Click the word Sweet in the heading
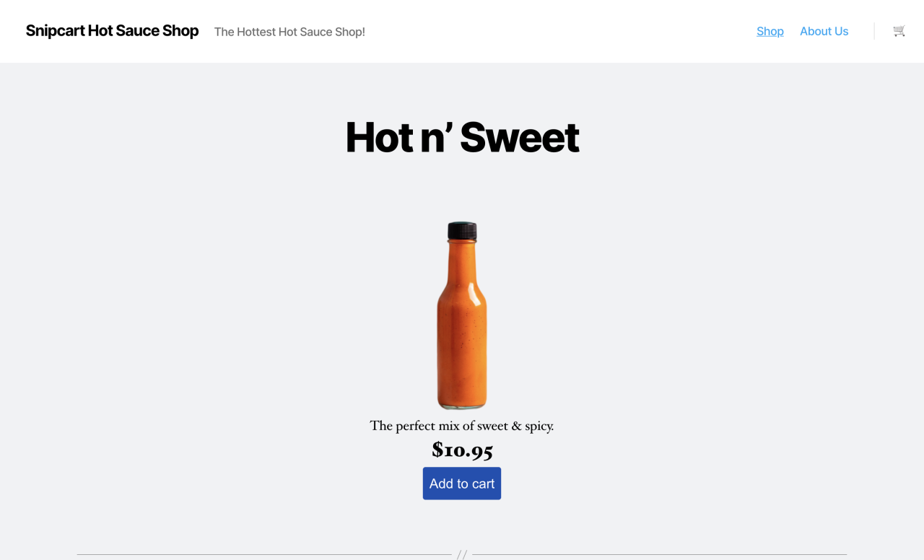This screenshot has height=560, width=924. 520,137
